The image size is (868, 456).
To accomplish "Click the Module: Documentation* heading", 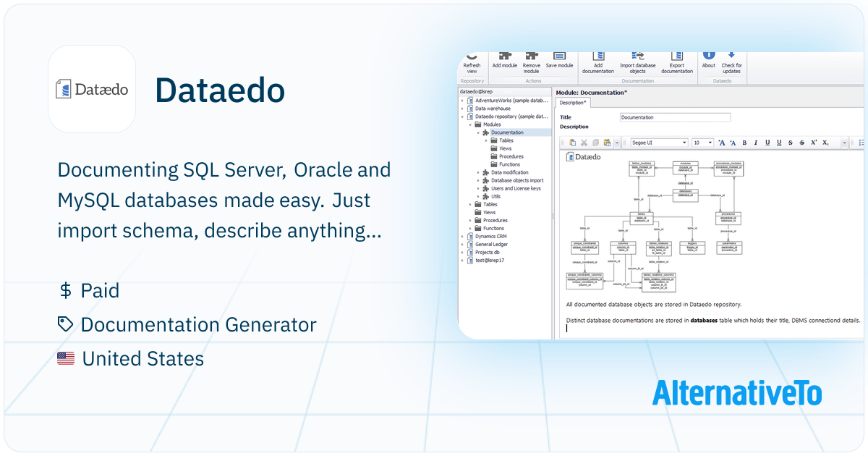I will click(x=591, y=93).
